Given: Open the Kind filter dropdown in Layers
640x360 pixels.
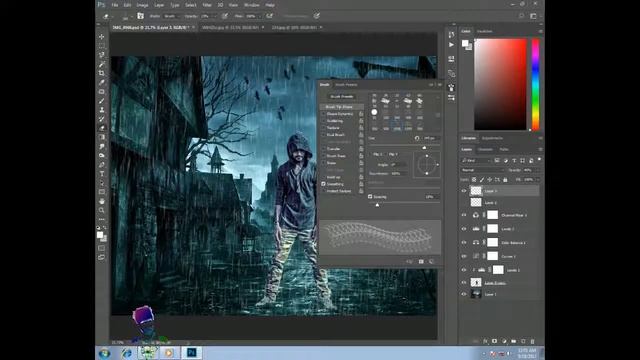Looking at the screenshot, I should [476, 160].
